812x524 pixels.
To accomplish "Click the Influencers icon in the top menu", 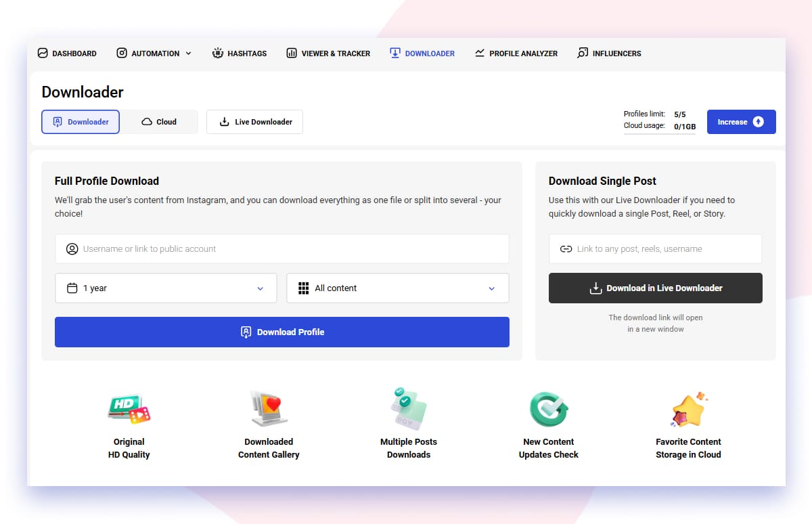I will 580,53.
